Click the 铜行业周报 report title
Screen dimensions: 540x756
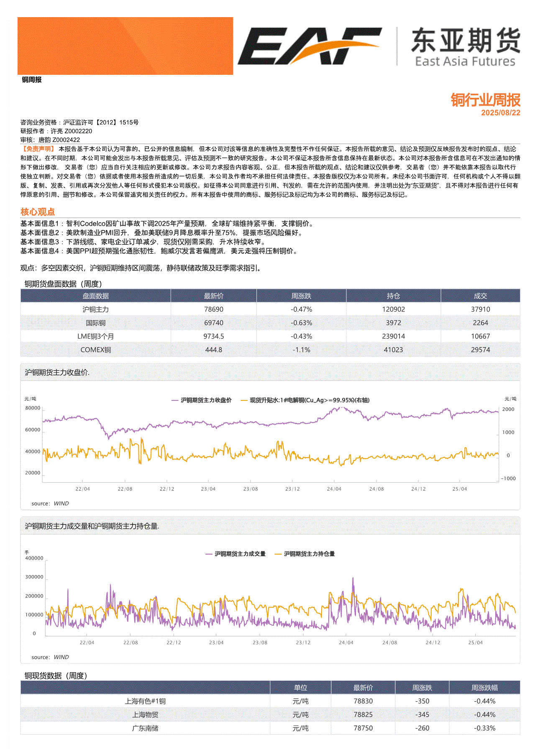(x=485, y=100)
